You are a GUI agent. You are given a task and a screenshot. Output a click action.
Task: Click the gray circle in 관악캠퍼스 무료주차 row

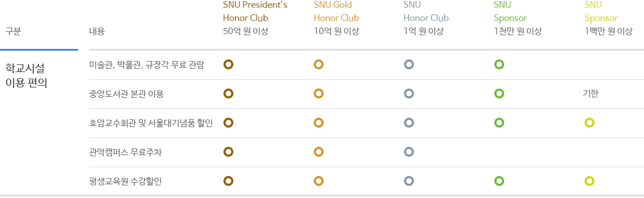coord(408,152)
